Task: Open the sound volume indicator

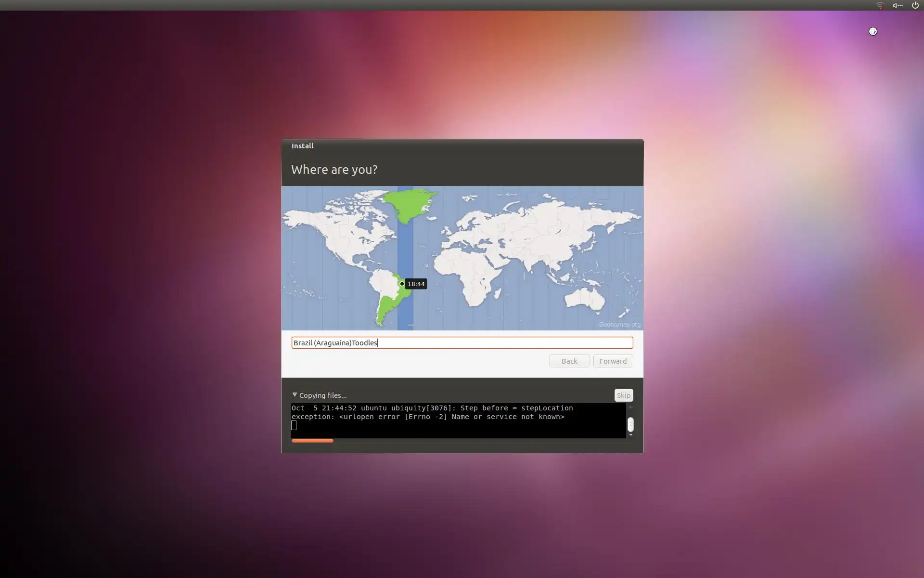Action: point(898,5)
